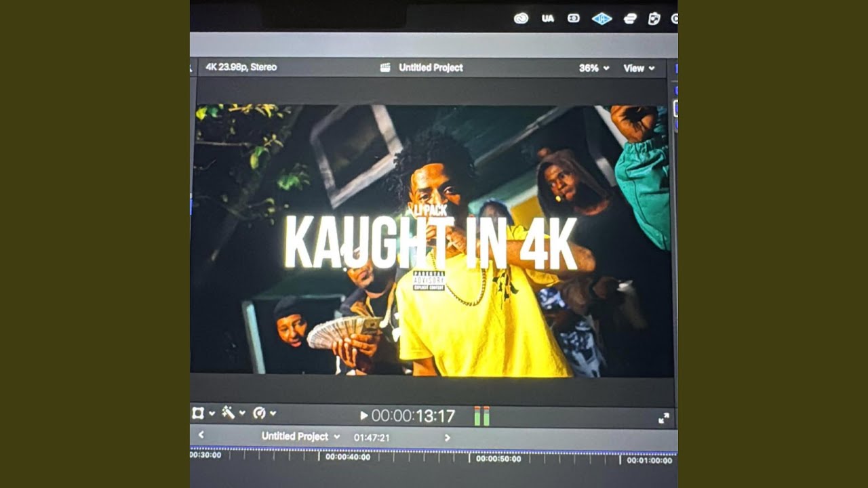Expand the retime options dropdown arrow
This screenshot has height=488, width=868.
coord(273,413)
